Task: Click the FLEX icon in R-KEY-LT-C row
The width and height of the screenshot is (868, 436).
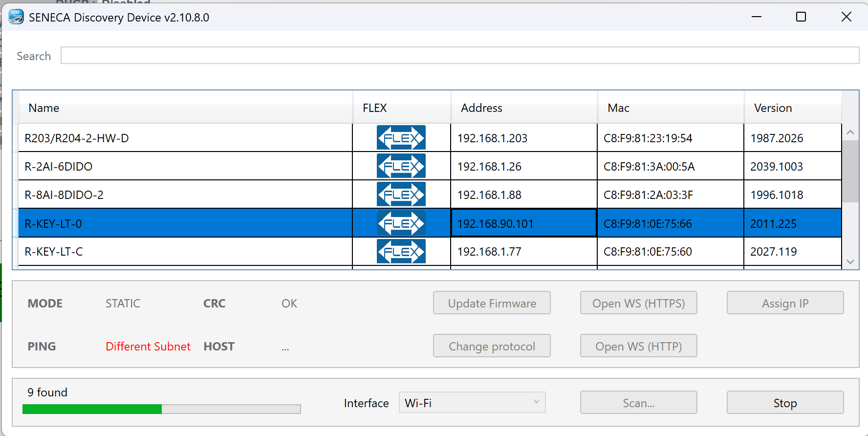Action: (x=401, y=252)
